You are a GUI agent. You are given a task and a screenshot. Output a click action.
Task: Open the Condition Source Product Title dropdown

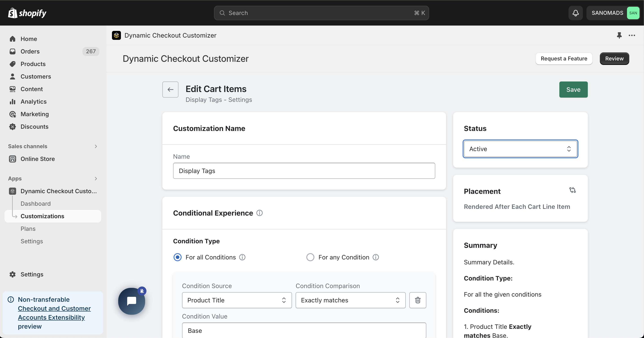tap(237, 300)
